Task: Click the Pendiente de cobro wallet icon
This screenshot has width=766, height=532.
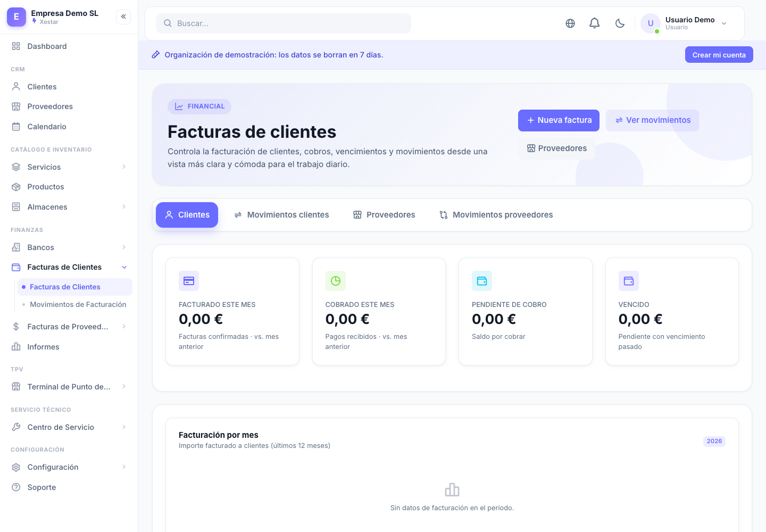Action: click(482, 281)
